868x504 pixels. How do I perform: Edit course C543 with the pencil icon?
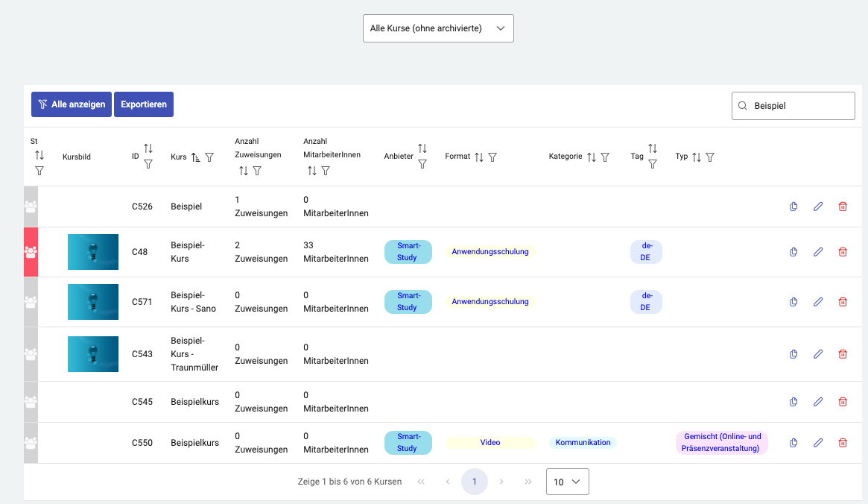[x=818, y=354]
